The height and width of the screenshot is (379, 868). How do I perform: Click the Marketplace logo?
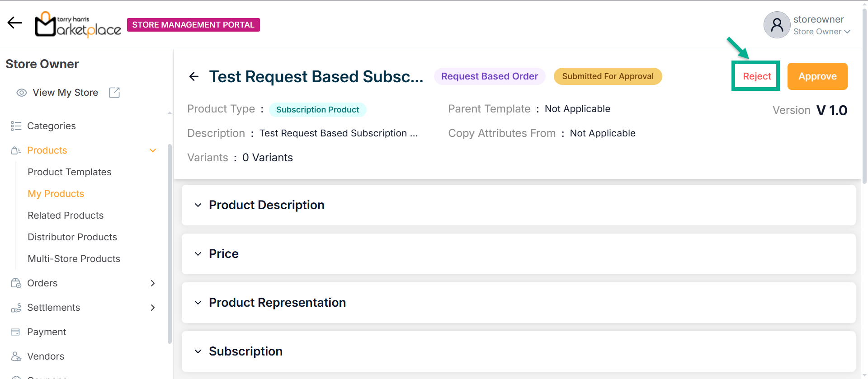point(78,24)
